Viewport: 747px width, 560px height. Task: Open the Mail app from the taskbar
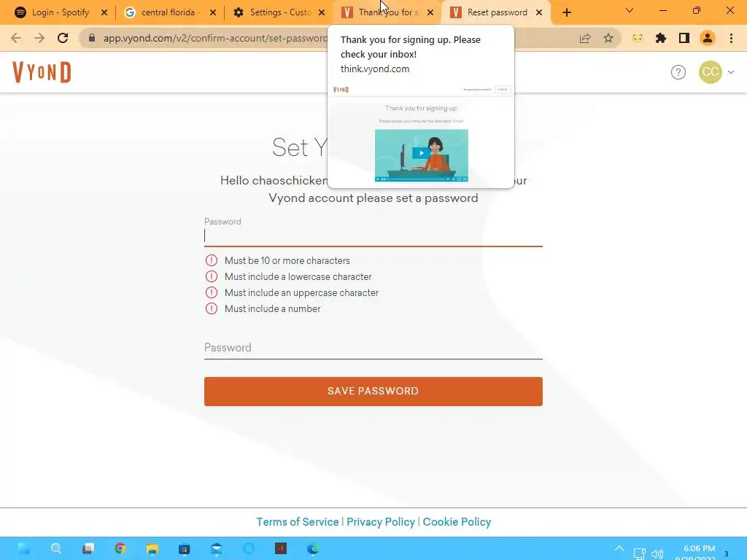(216, 549)
